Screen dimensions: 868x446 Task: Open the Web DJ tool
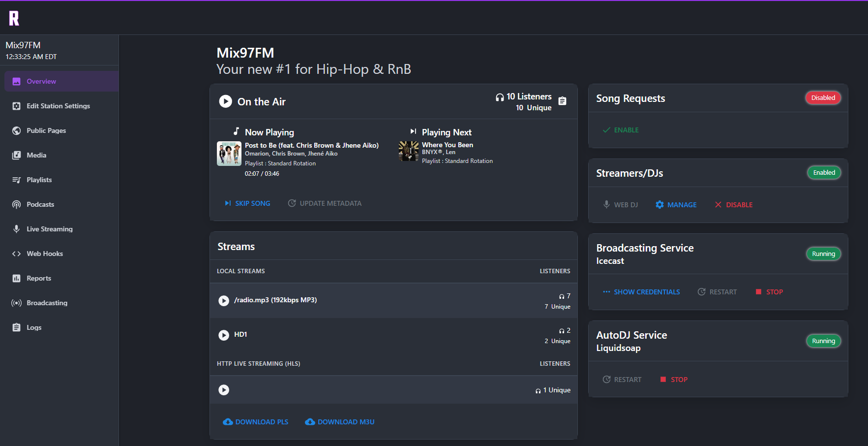[x=621, y=205]
